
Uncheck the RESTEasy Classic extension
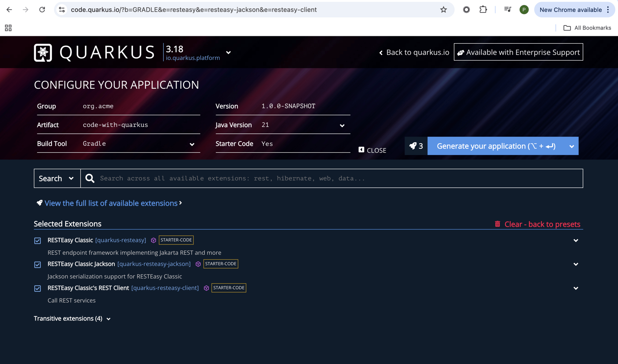[x=38, y=241]
